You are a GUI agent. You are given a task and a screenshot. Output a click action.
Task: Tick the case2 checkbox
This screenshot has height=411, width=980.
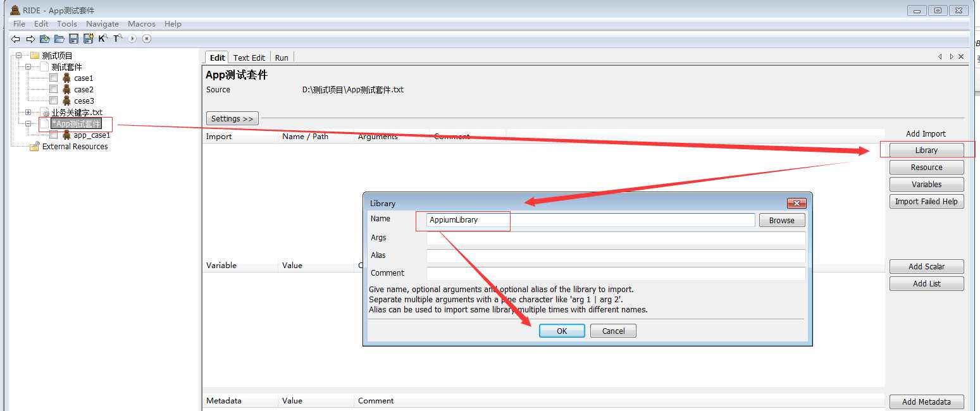click(x=54, y=89)
